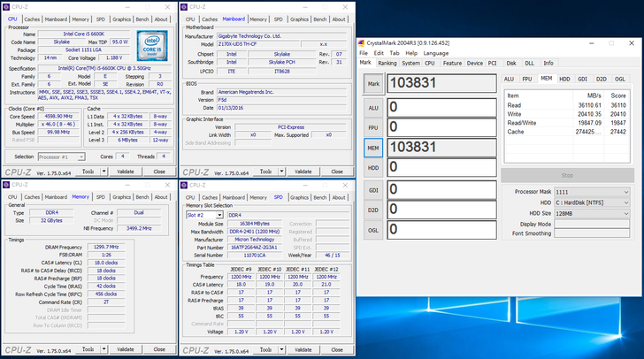Expand the HDD drive selection dropdown
Screen dimensions: 644x359
click(x=590, y=202)
